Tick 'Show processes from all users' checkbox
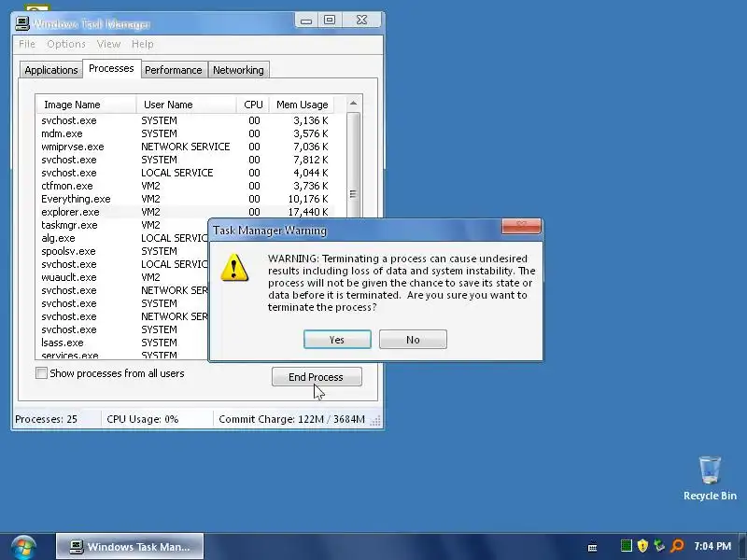The height and width of the screenshot is (560, 747). click(41, 372)
